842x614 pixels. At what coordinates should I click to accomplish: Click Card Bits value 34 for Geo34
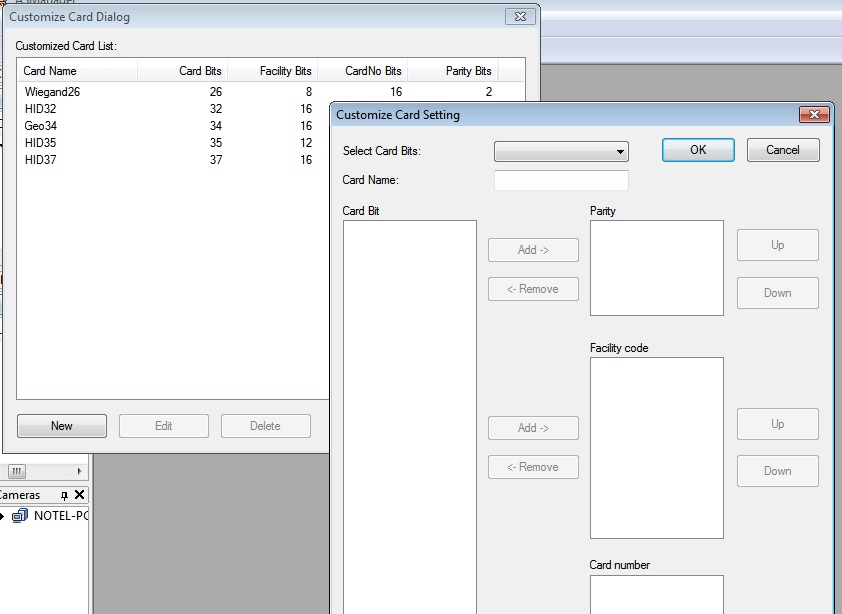coord(216,126)
